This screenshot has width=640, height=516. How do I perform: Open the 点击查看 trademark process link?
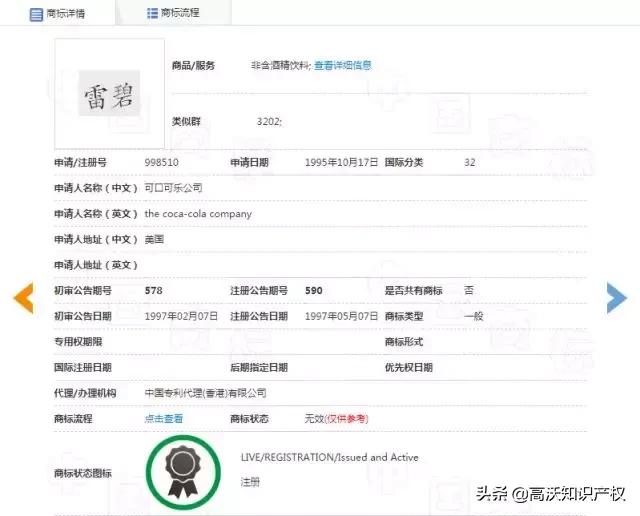164,418
